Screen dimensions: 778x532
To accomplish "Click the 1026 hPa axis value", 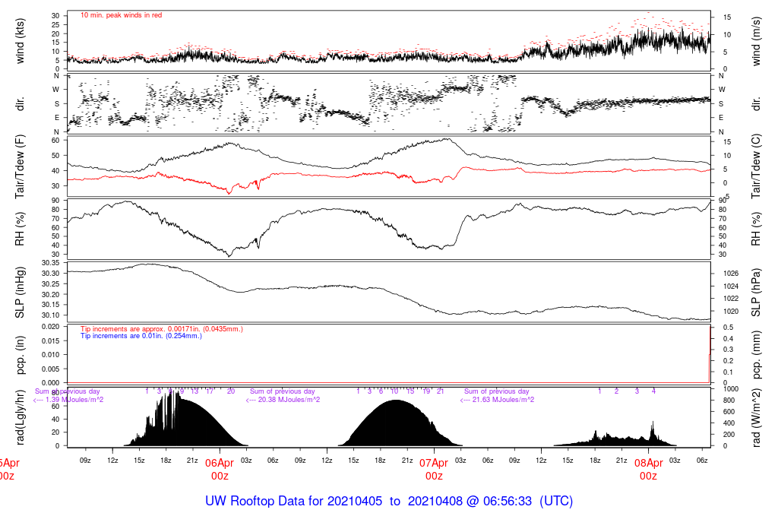I will (x=731, y=274).
